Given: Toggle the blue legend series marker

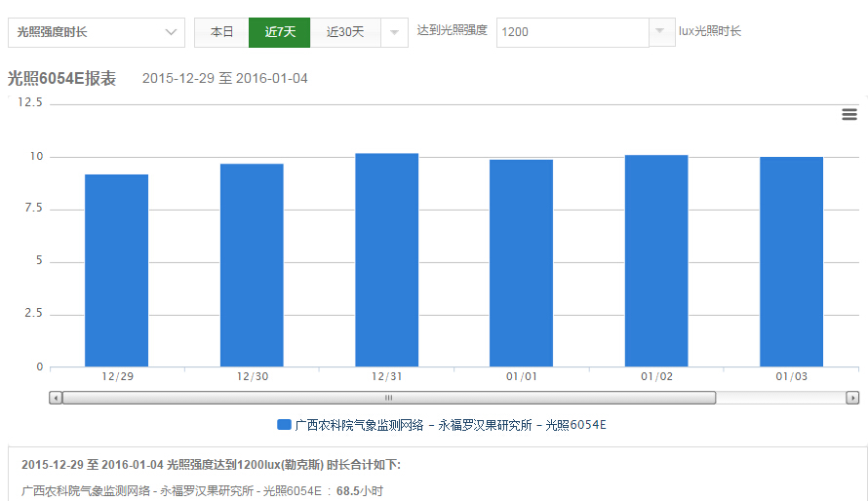Looking at the screenshot, I should click(x=284, y=425).
